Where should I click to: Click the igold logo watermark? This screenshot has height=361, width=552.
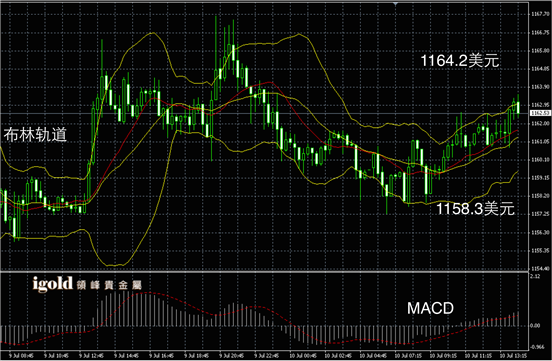point(53,284)
